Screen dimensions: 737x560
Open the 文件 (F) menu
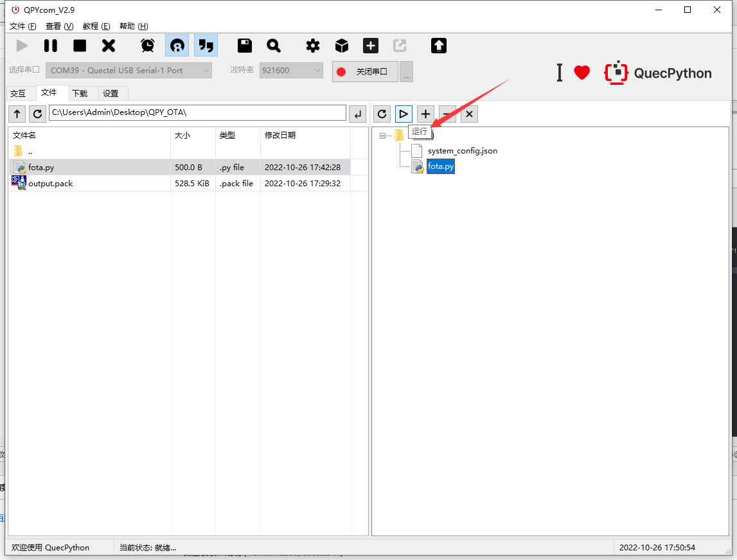pos(23,26)
